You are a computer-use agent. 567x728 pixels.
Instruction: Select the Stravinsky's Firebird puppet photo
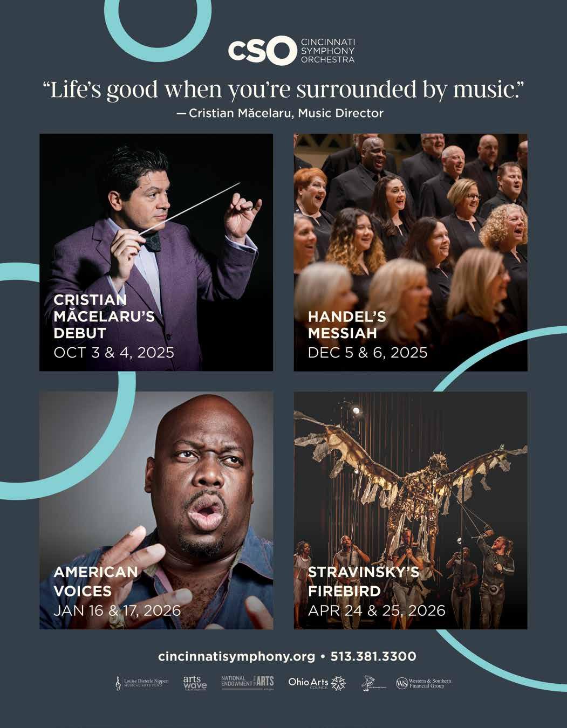click(411, 510)
